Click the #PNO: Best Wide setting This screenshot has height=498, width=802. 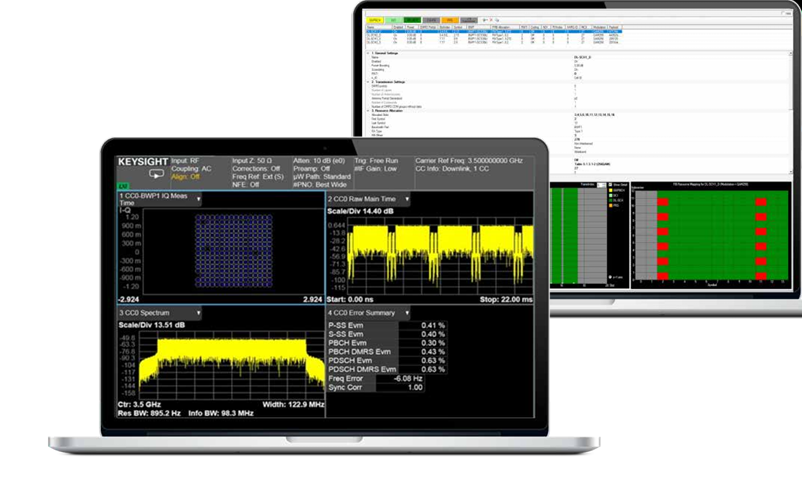[320, 185]
